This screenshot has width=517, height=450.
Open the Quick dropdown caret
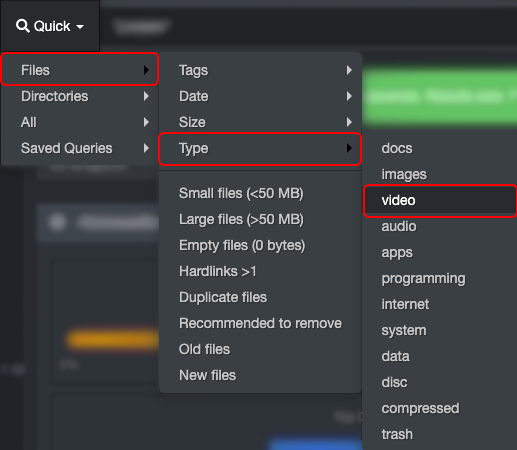[80, 27]
